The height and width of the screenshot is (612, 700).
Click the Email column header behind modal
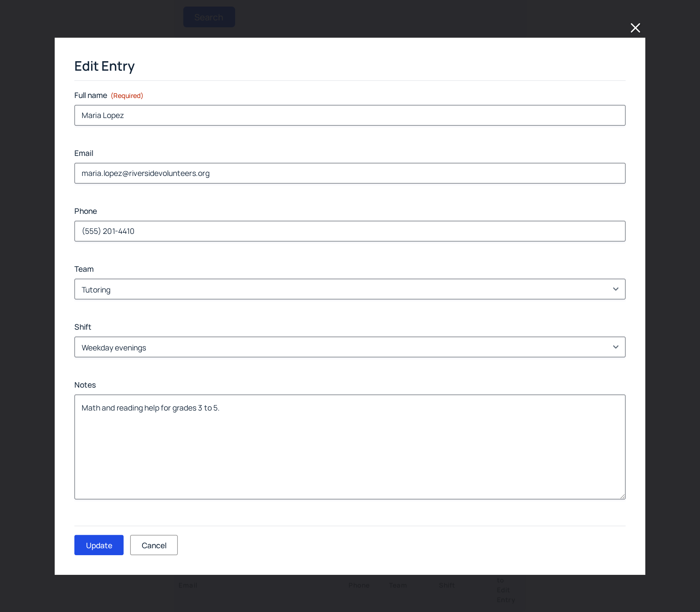[x=188, y=585]
